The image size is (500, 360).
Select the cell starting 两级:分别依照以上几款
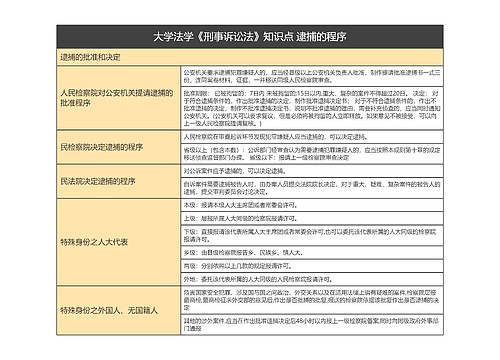click(312, 266)
